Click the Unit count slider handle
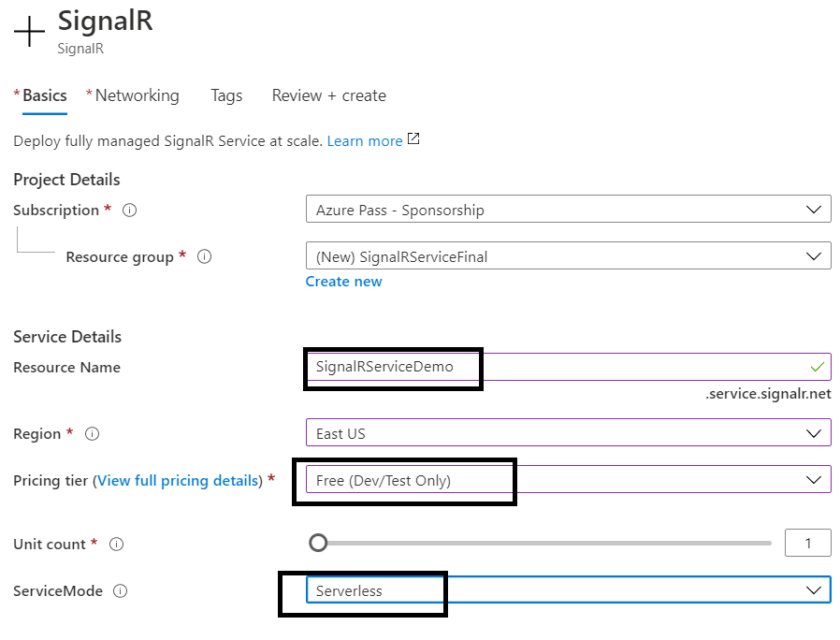The width and height of the screenshot is (840, 640). click(x=318, y=543)
